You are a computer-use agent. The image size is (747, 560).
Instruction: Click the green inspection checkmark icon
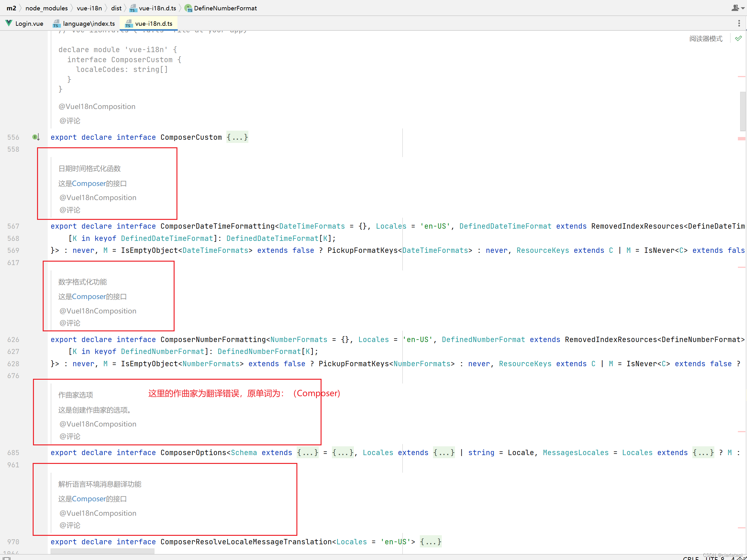click(738, 39)
